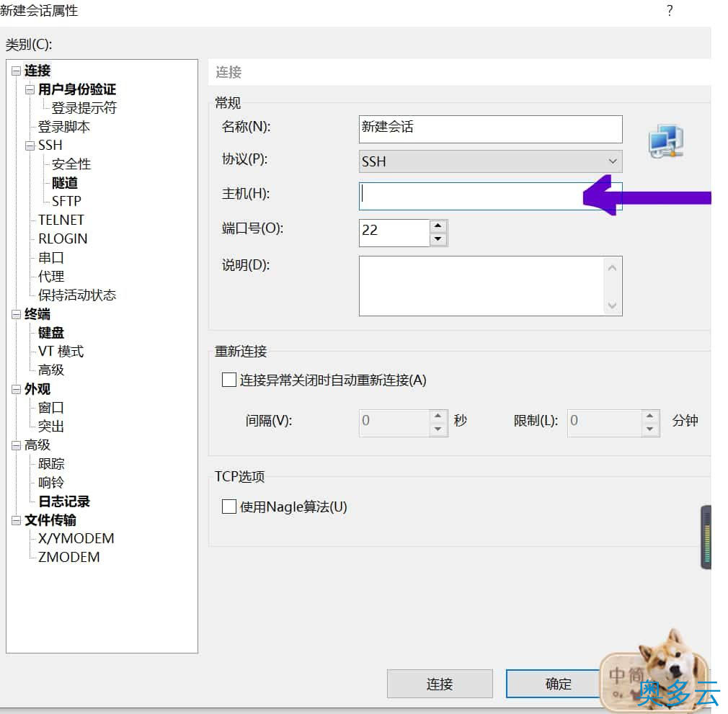
Task: Select TELNET in category tree
Action: click(61, 220)
